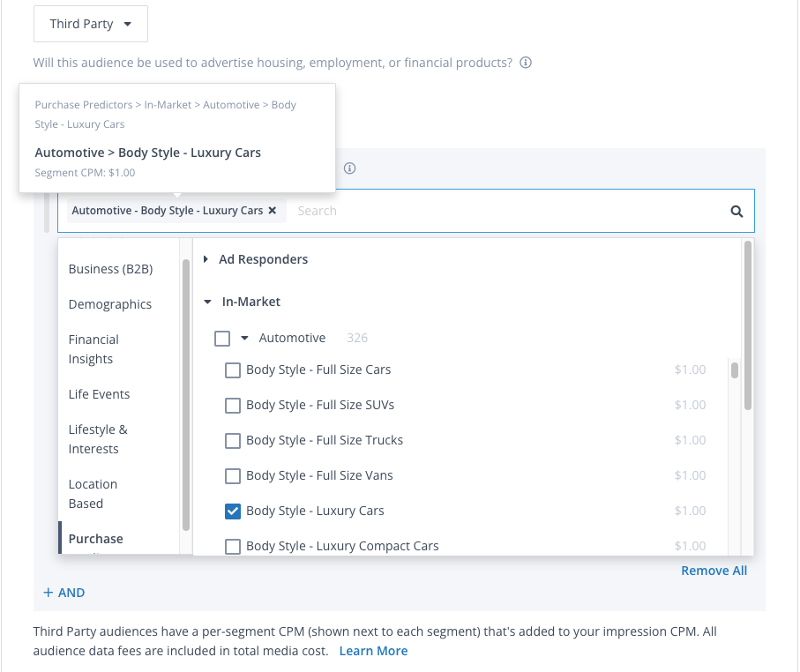Expand the Ad Responders group
The width and height of the screenshot is (800, 672).
206,259
